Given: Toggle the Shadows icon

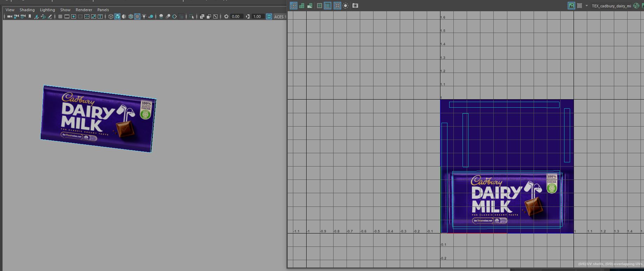Looking at the screenshot, I should (151, 16).
